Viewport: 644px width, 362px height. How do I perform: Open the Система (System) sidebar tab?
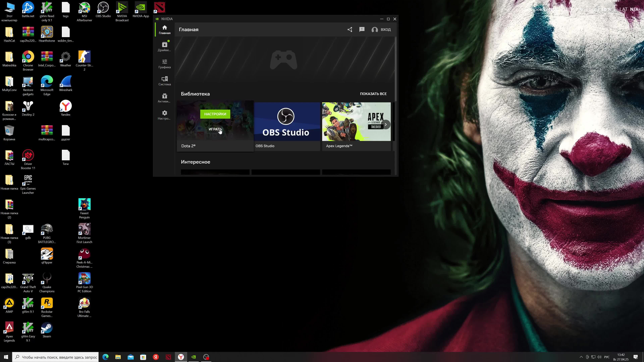pyautogui.click(x=164, y=81)
